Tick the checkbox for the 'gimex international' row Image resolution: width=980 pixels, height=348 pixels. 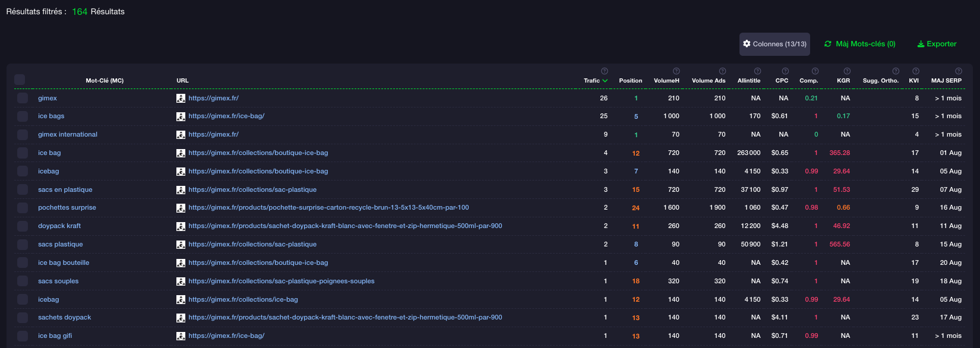pos(23,135)
